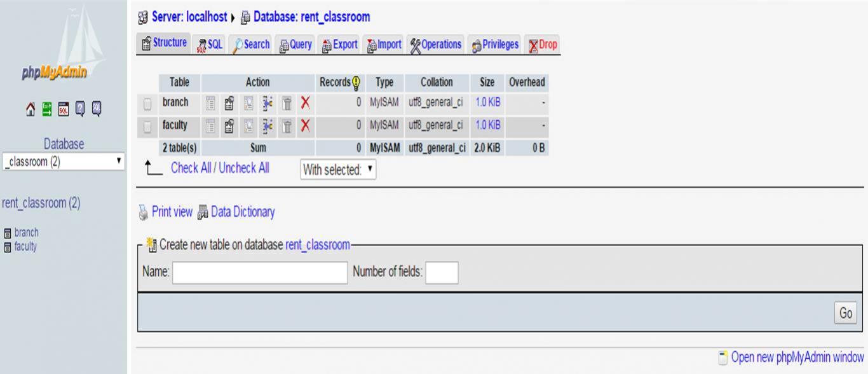Click the Records hint bulb icon
Screen dimensions: 868x374
pos(356,82)
